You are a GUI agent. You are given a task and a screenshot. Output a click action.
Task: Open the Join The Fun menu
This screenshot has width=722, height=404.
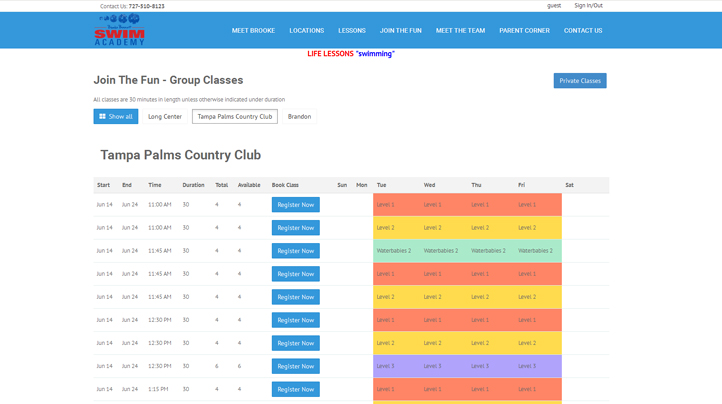400,31
